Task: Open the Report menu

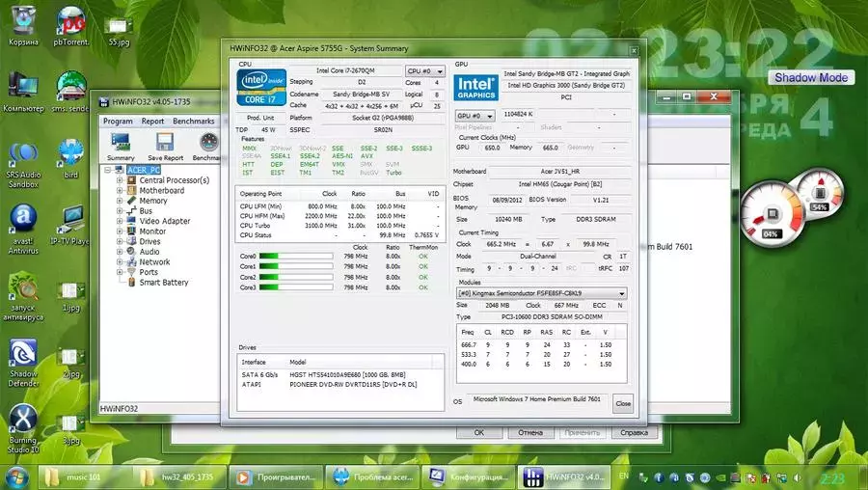Action: click(x=152, y=122)
